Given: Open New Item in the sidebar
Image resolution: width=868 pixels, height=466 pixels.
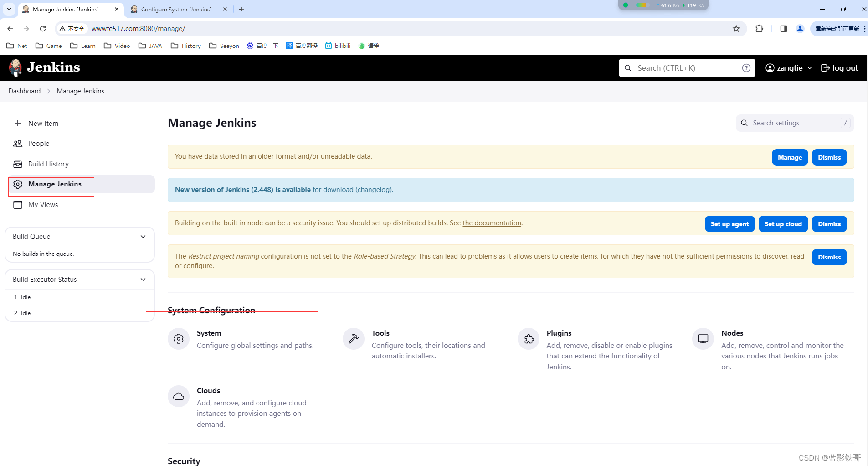Looking at the screenshot, I should click(x=43, y=123).
